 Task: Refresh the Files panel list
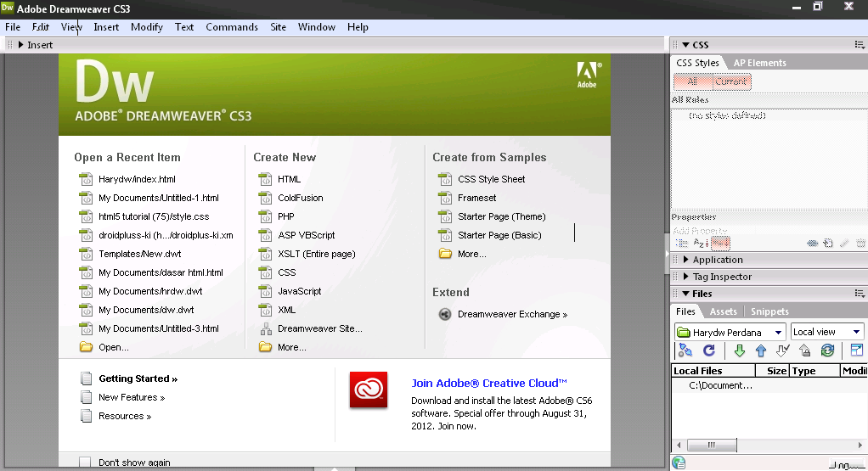[709, 350]
